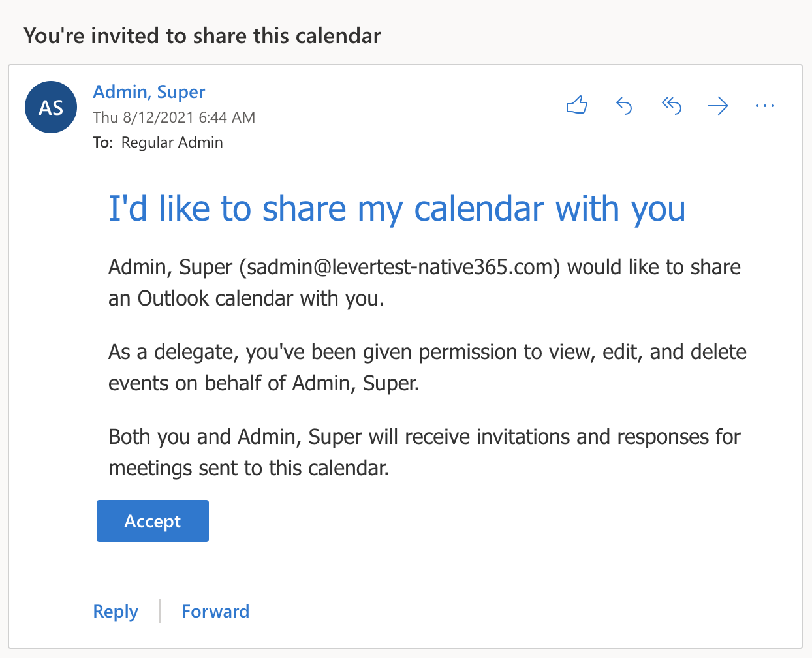Click the Forward arrow icon

718,105
